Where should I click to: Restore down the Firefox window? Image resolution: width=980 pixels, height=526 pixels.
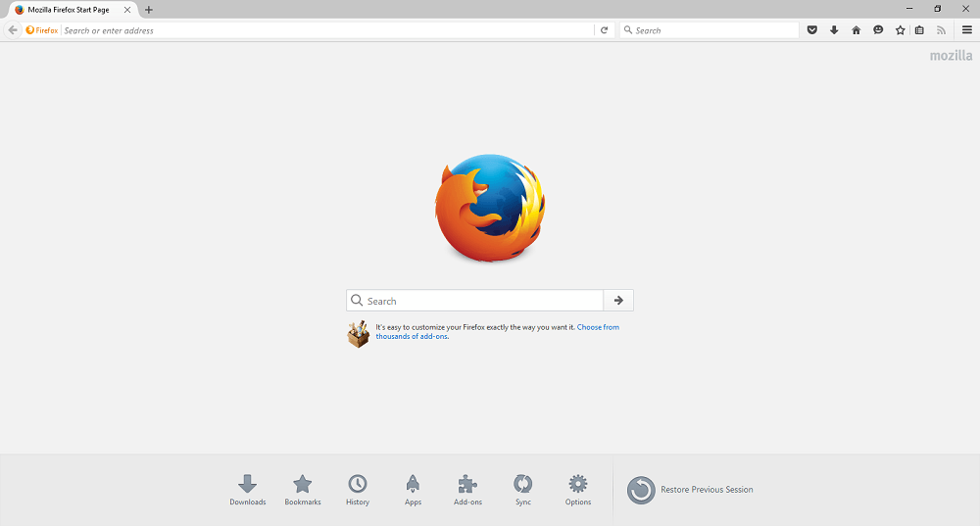938,9
